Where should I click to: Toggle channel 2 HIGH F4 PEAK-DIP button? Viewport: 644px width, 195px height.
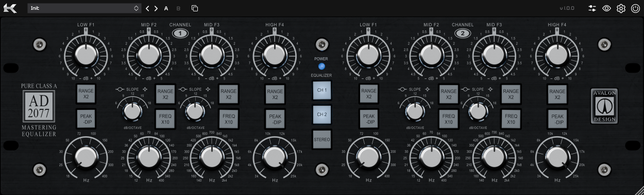(557, 119)
